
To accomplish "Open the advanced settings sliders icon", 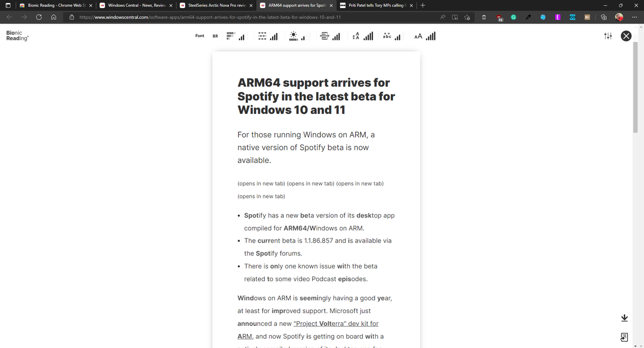I will pos(608,35).
